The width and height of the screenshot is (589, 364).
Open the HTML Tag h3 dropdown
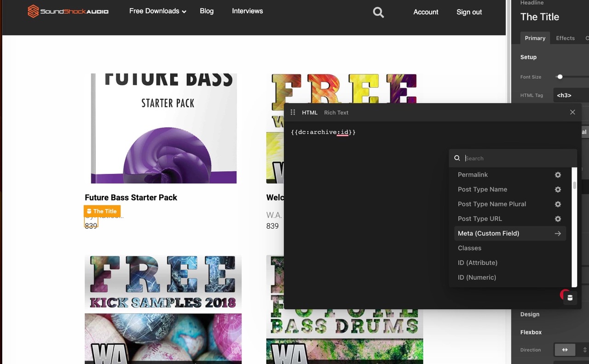click(x=571, y=95)
